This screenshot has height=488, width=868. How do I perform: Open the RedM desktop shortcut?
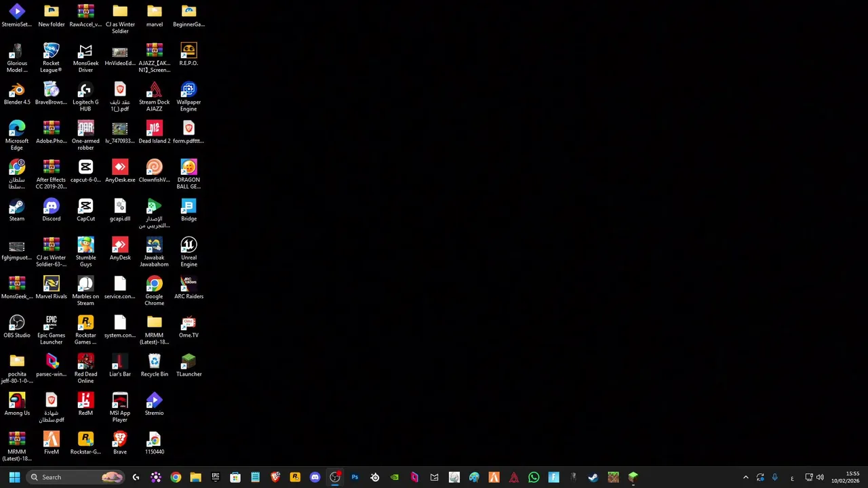coord(85,405)
